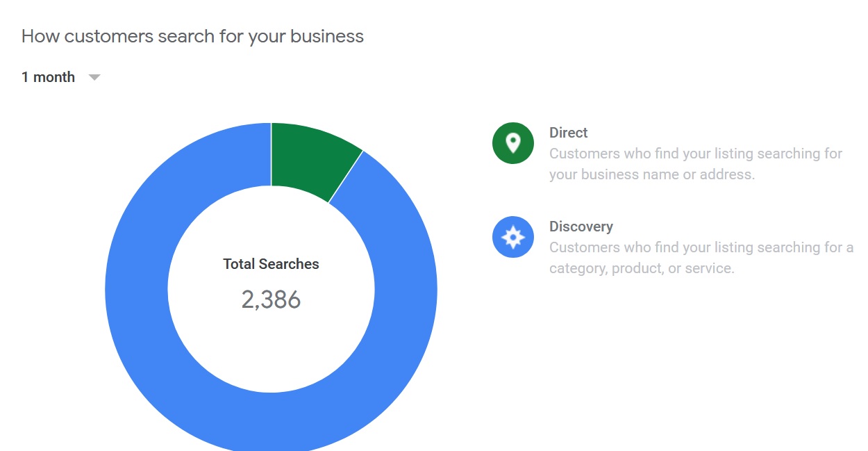868x451 pixels.
Task: Click the white star symbol inside the blue circle
Action: coord(512,237)
